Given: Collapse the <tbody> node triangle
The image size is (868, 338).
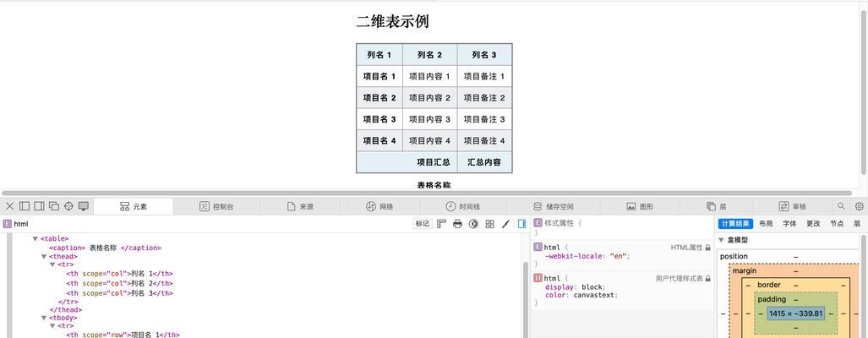Looking at the screenshot, I should pyautogui.click(x=44, y=318).
